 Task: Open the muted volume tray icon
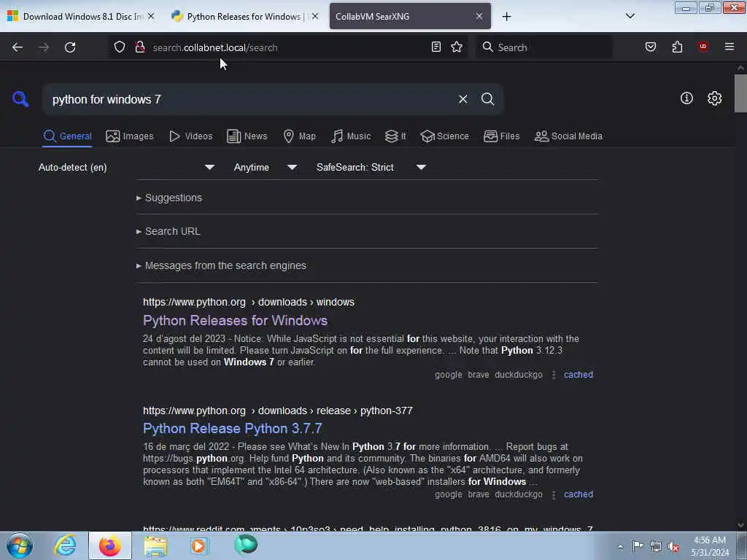point(673,547)
